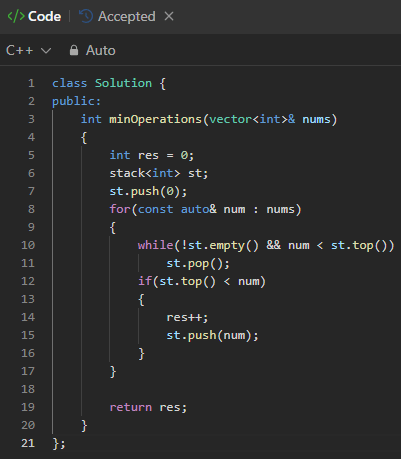This screenshot has width=401, height=459.
Task: Click the 'stack<int> st;' declaration
Action: [159, 173]
